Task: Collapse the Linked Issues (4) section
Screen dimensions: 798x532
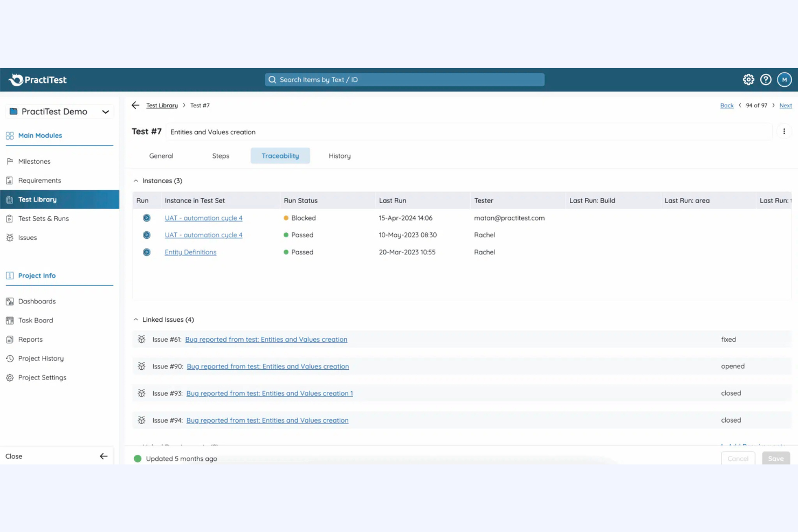Action: (x=135, y=319)
